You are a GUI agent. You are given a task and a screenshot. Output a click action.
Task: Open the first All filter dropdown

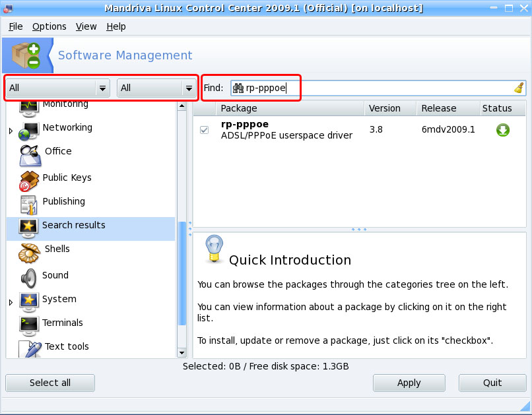[57, 88]
